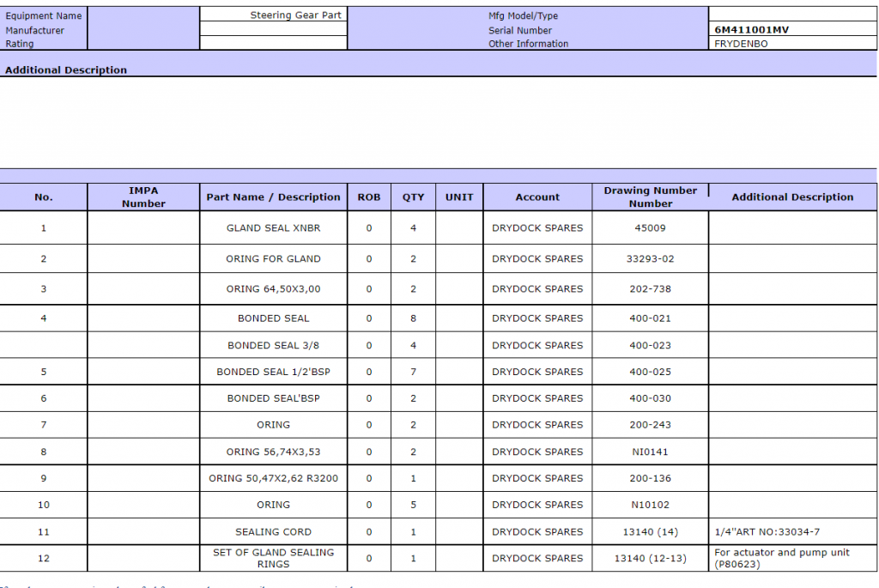Click the UNIT column header
This screenshot has height=588, width=879.
459,197
